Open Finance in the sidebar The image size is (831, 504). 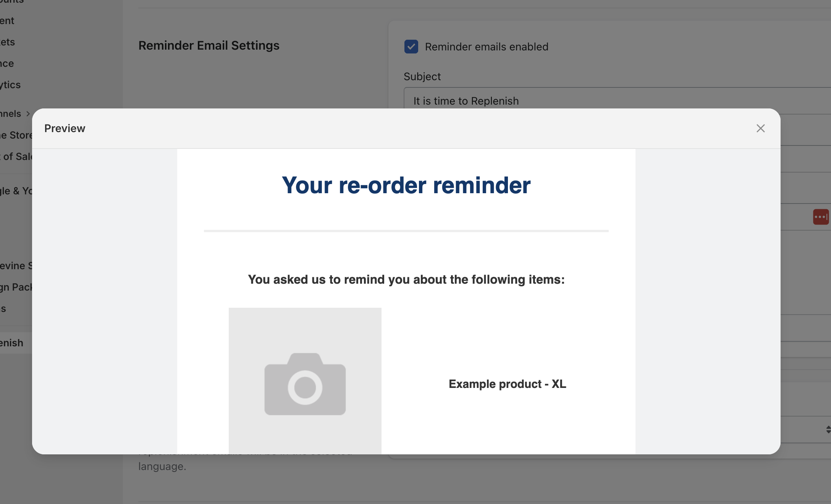(8, 63)
